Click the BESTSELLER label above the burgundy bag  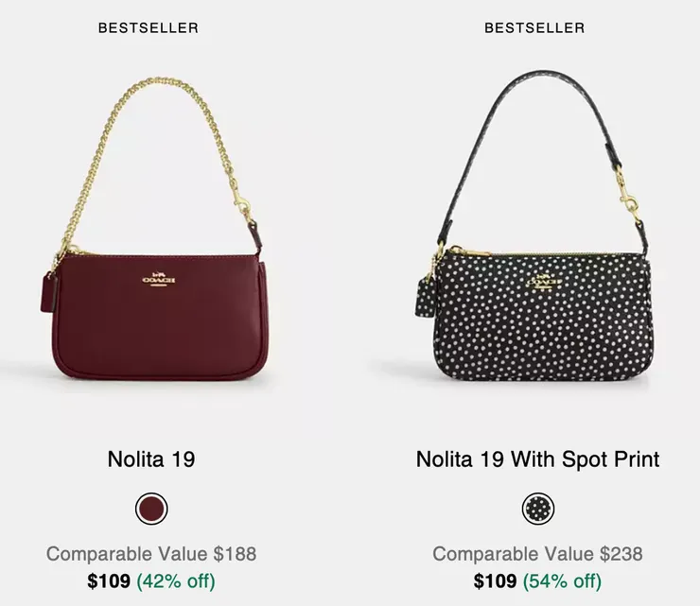point(149,28)
